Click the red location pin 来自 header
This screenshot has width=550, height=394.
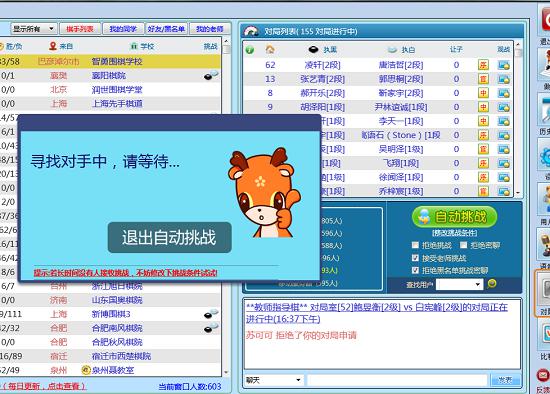tap(53, 46)
